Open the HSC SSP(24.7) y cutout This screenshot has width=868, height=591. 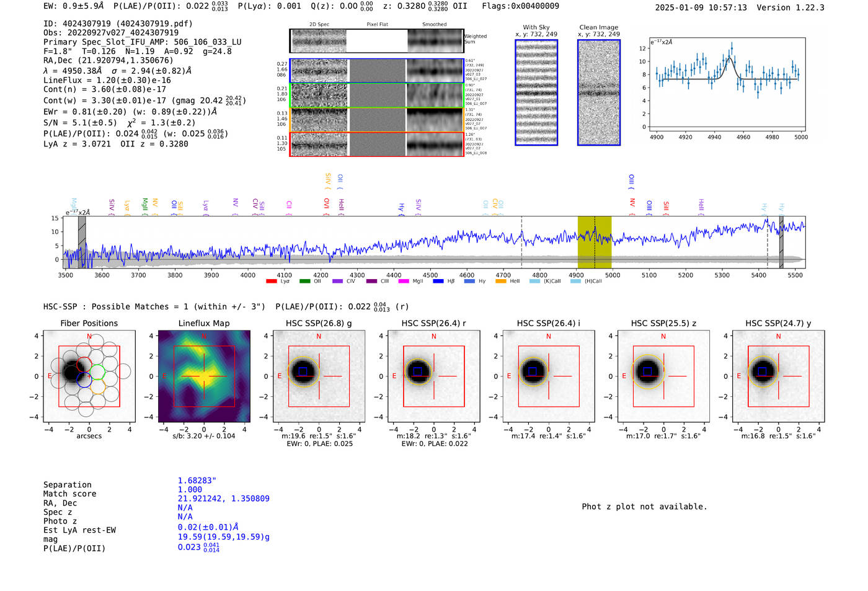pyautogui.click(x=778, y=376)
